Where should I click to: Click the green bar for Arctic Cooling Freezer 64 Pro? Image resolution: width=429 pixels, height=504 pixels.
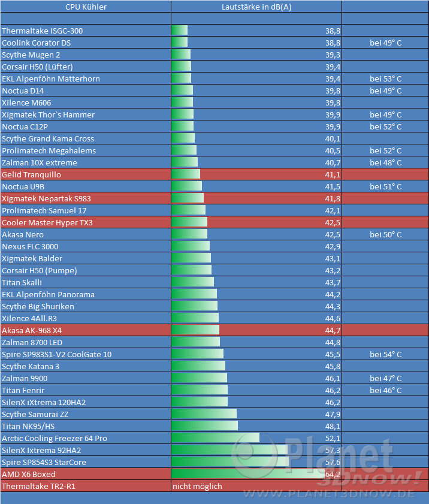(x=215, y=438)
